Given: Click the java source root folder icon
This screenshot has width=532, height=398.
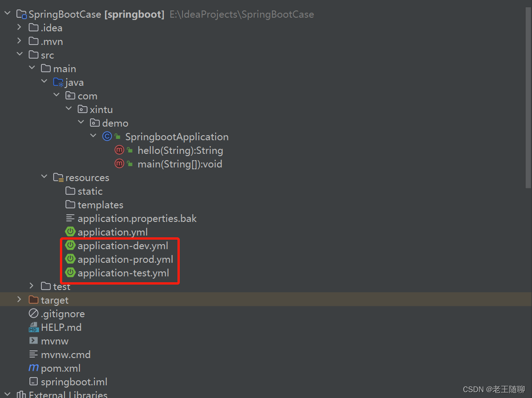Looking at the screenshot, I should tap(58, 82).
